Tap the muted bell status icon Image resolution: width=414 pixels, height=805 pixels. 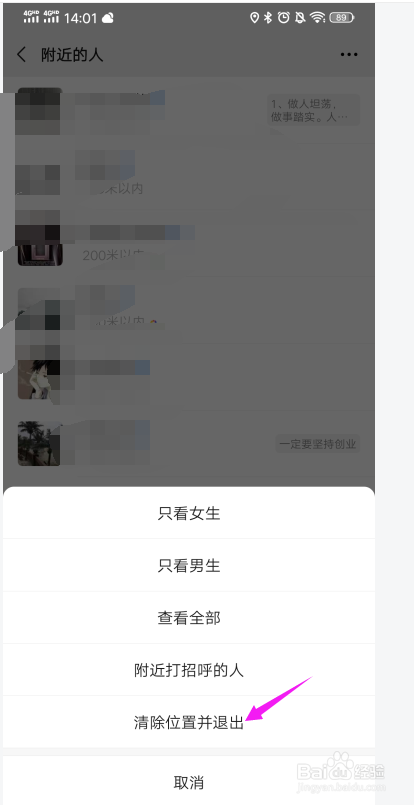point(300,18)
